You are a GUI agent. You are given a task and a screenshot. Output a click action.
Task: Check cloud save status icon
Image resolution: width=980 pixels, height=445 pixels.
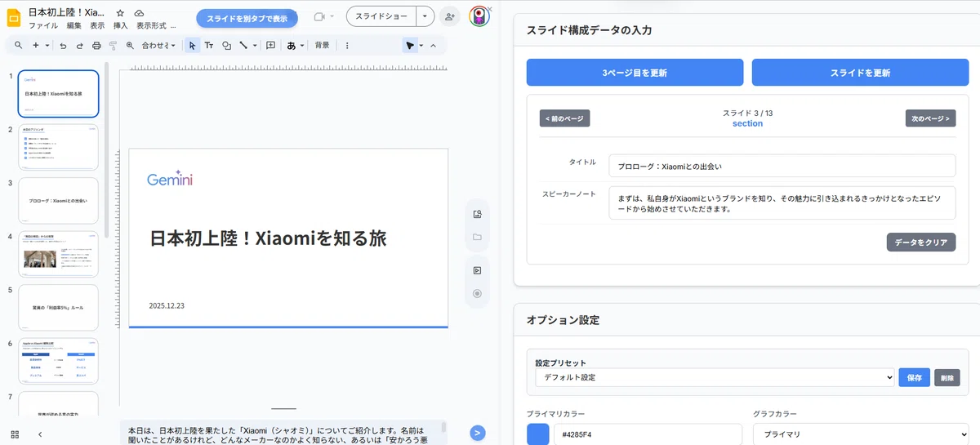tap(139, 13)
